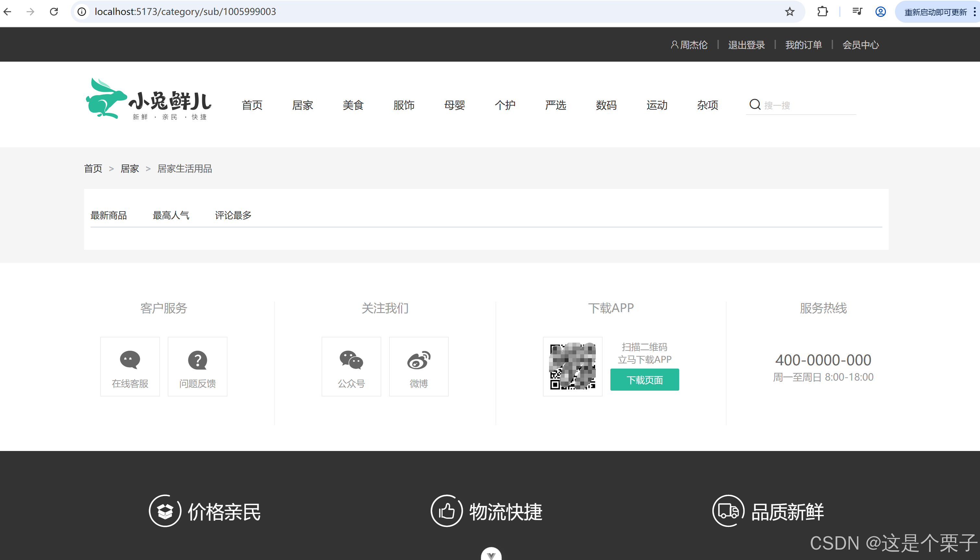Screen dimensions: 980x560
Task: Switch to 最高人气 sort tab
Action: [171, 215]
